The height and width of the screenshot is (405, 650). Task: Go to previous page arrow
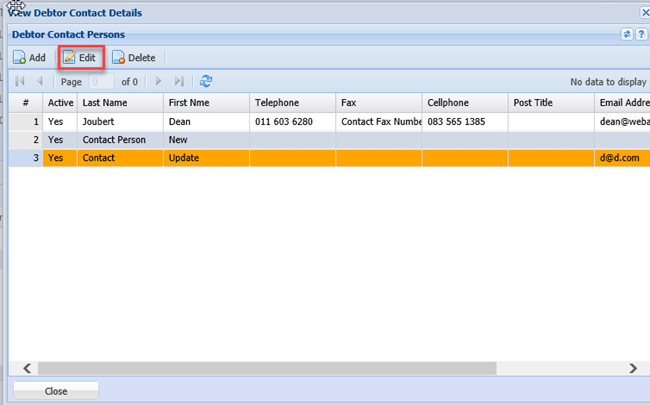pyautogui.click(x=40, y=81)
